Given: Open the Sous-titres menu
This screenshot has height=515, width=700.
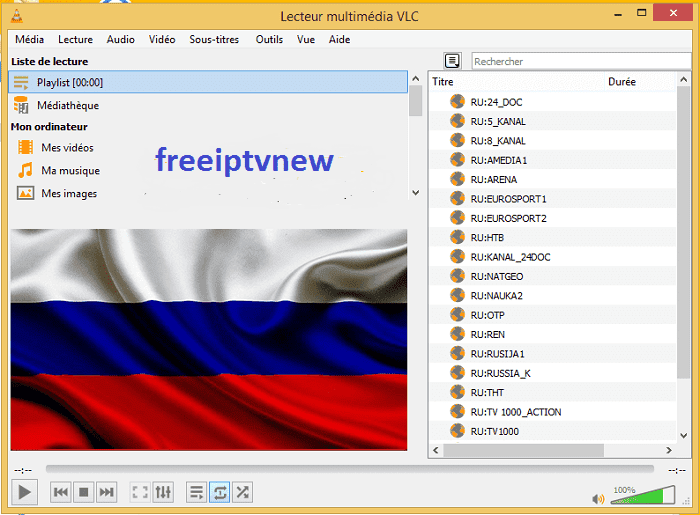Looking at the screenshot, I should coord(214,39).
